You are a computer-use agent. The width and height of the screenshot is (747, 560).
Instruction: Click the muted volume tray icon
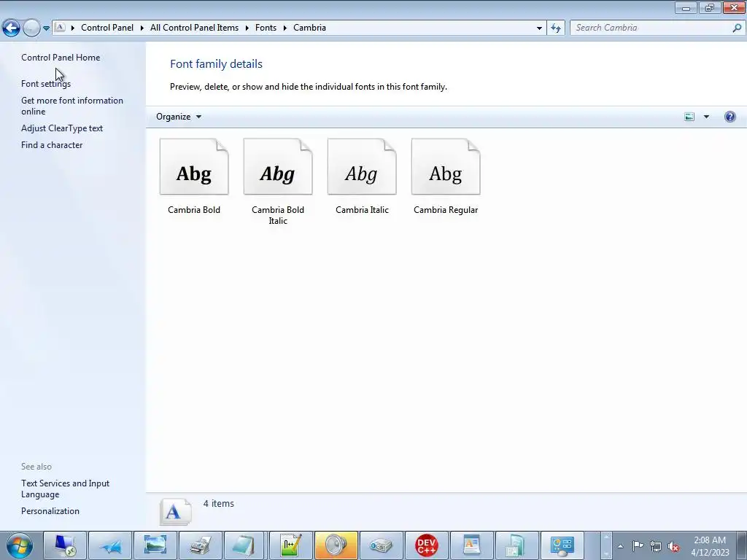point(673,546)
